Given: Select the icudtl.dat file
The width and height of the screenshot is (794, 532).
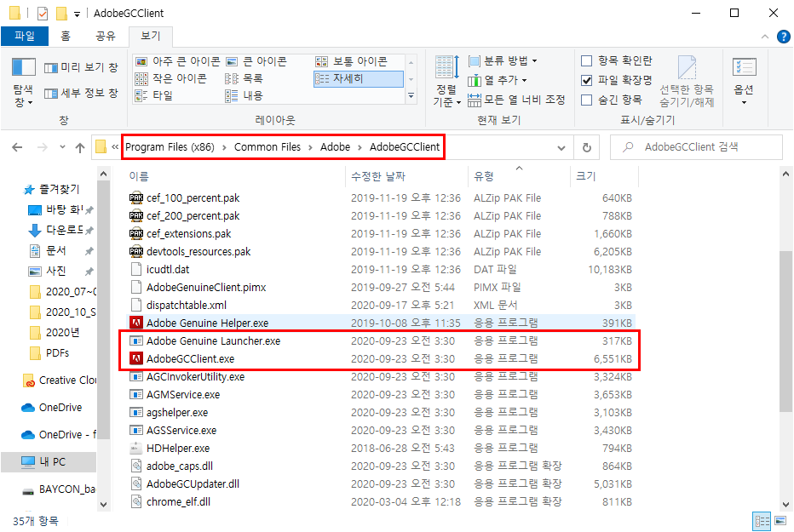Looking at the screenshot, I should coord(168,270).
